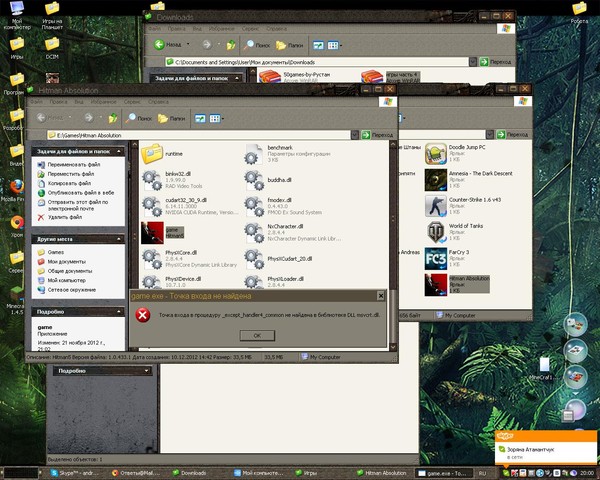Viewport: 600px width, 480px height.
Task: Open views dropdown in Hitman Absolution toolbar
Action: click(x=217, y=118)
